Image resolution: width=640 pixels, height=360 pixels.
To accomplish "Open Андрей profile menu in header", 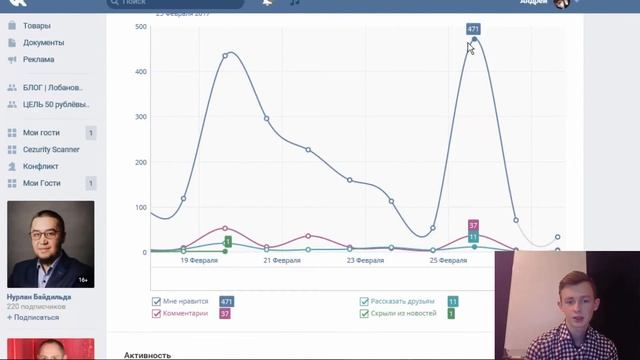I will (549, 3).
